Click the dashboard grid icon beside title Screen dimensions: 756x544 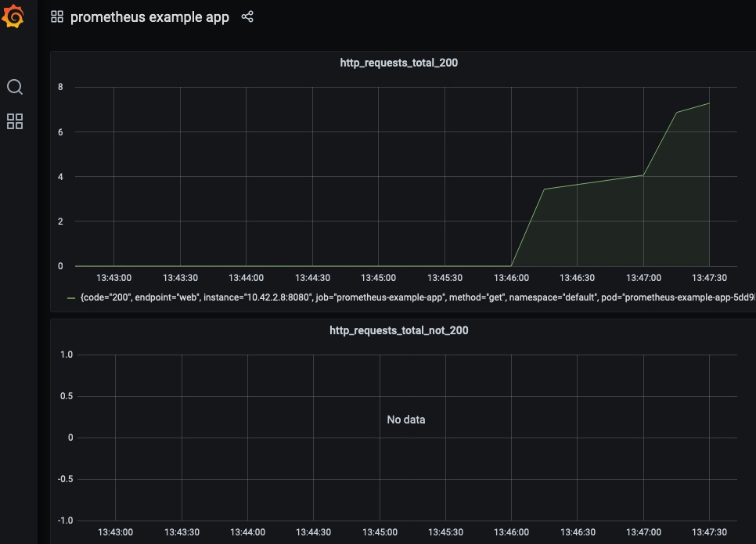pos(57,17)
